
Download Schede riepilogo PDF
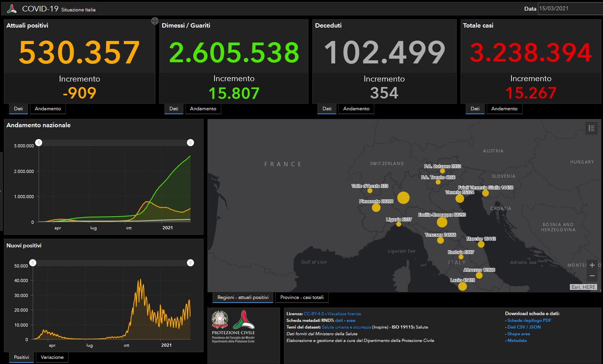point(529,320)
